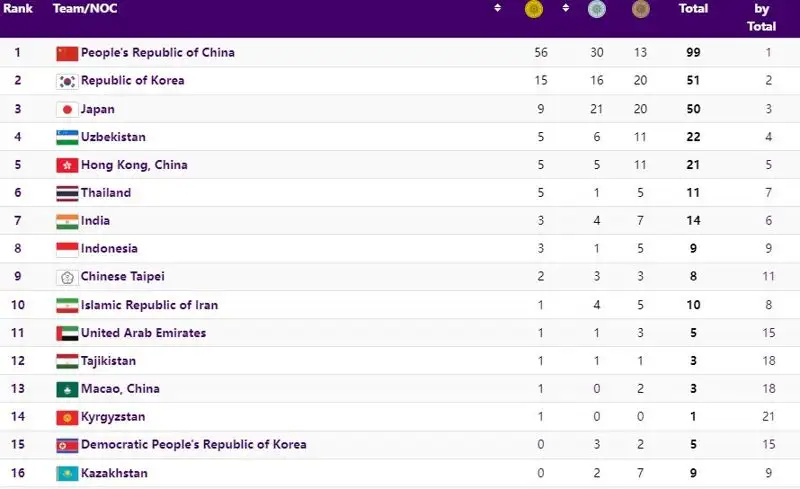
Task: Open the Islamic Republic of Iran link
Action: pyautogui.click(x=149, y=305)
